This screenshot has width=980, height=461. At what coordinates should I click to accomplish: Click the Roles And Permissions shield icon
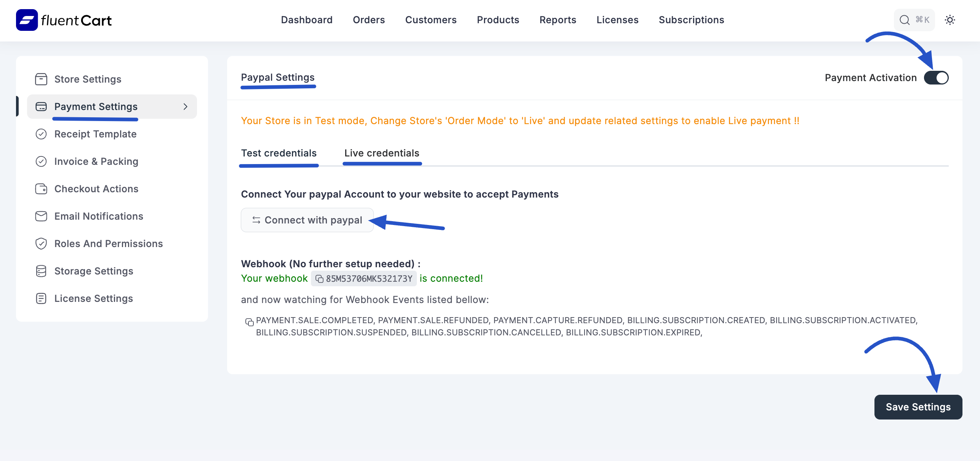[x=42, y=243]
